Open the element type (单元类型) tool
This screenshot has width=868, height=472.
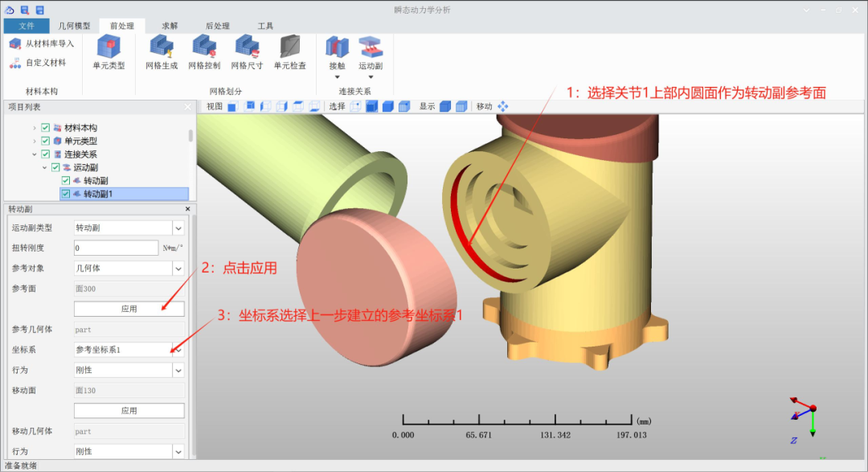(108, 52)
